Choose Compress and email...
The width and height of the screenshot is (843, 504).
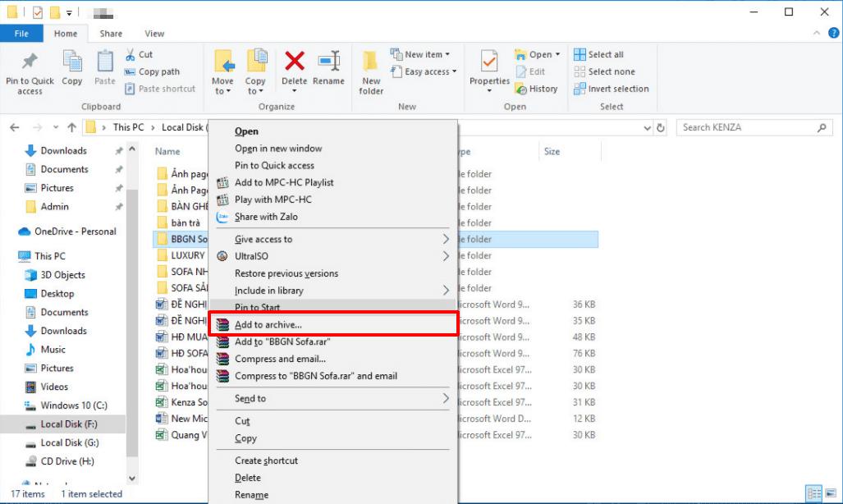tap(332, 359)
